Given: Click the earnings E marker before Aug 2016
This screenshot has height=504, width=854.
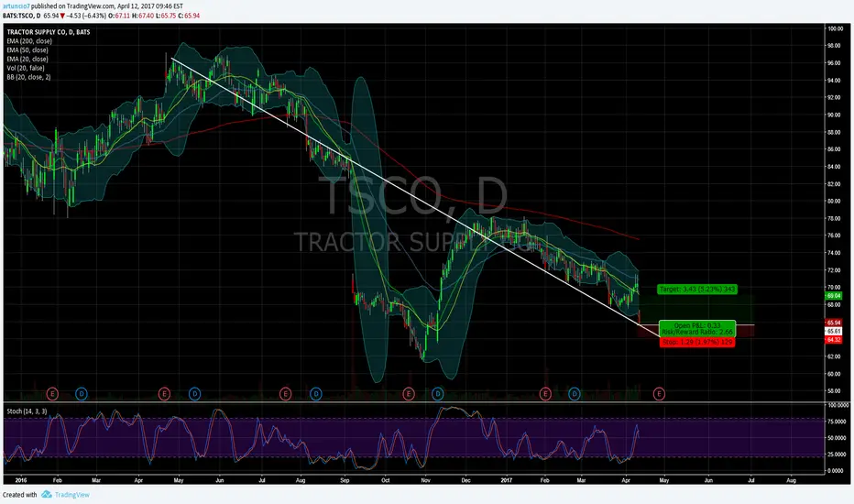Looking at the screenshot, I should 285,393.
